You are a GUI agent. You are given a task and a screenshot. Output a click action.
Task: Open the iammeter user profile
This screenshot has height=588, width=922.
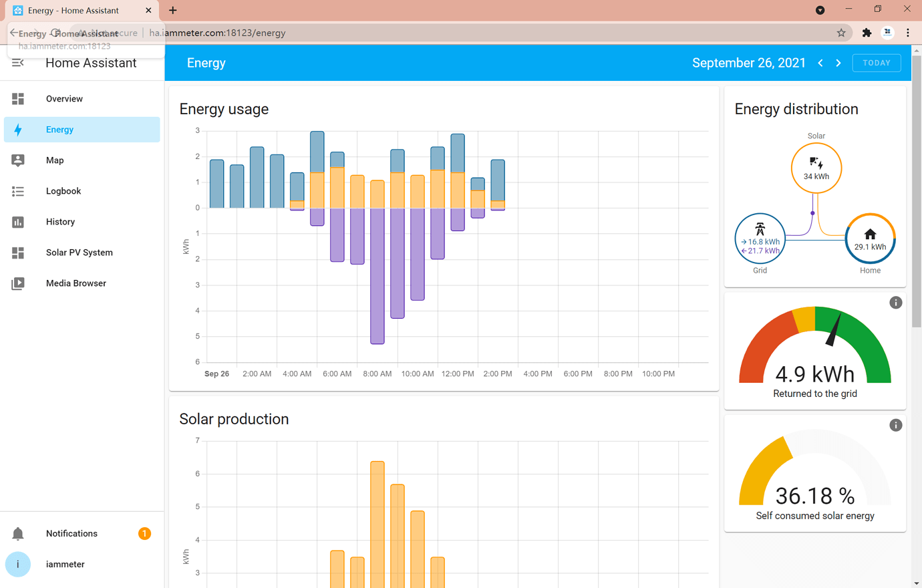tap(18, 564)
